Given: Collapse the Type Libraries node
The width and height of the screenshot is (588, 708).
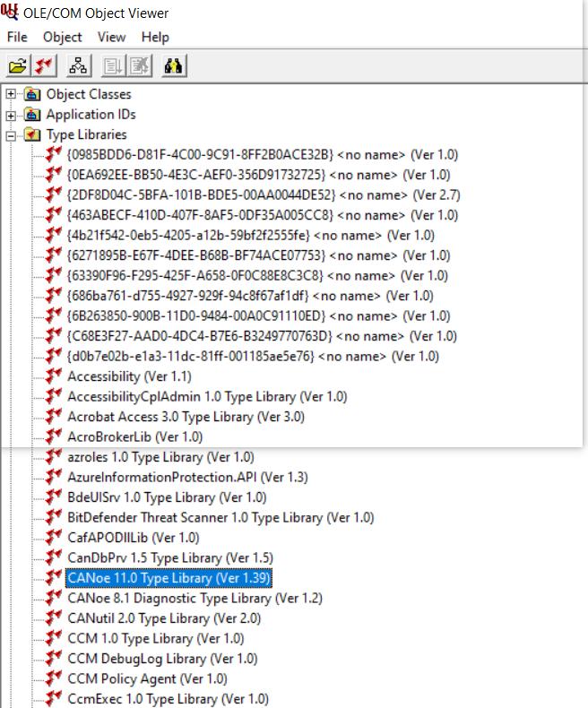Looking at the screenshot, I should coord(11,135).
